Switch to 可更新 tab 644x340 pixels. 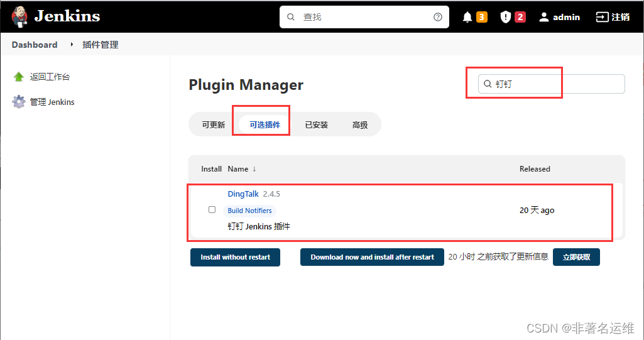214,125
